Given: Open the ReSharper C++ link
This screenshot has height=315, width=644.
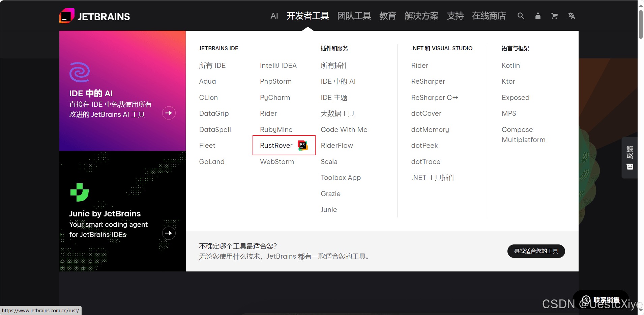Looking at the screenshot, I should tap(435, 98).
